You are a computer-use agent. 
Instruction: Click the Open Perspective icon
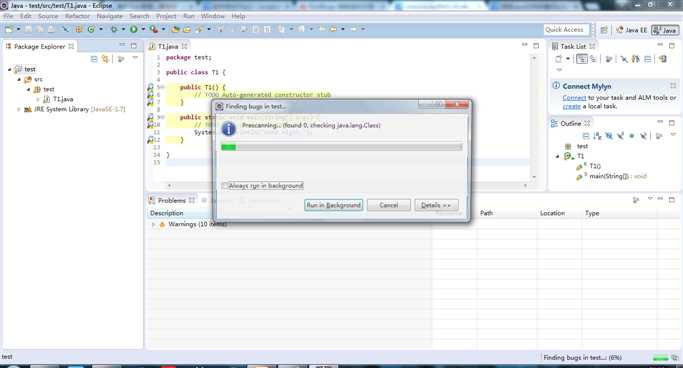604,30
